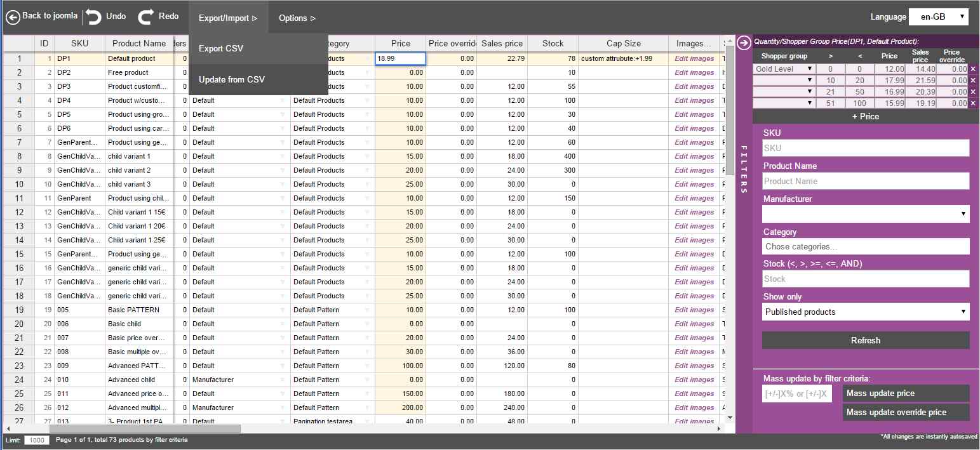Click the Back to joomla arrow icon

(13, 17)
